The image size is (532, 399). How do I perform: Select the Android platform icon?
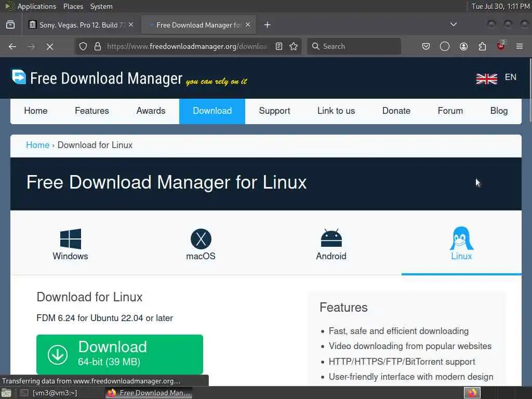(331, 238)
